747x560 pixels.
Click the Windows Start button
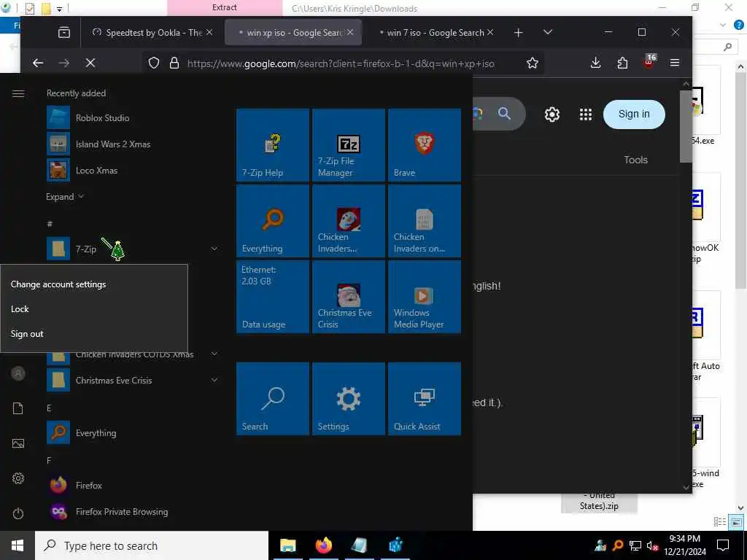pos(18,545)
